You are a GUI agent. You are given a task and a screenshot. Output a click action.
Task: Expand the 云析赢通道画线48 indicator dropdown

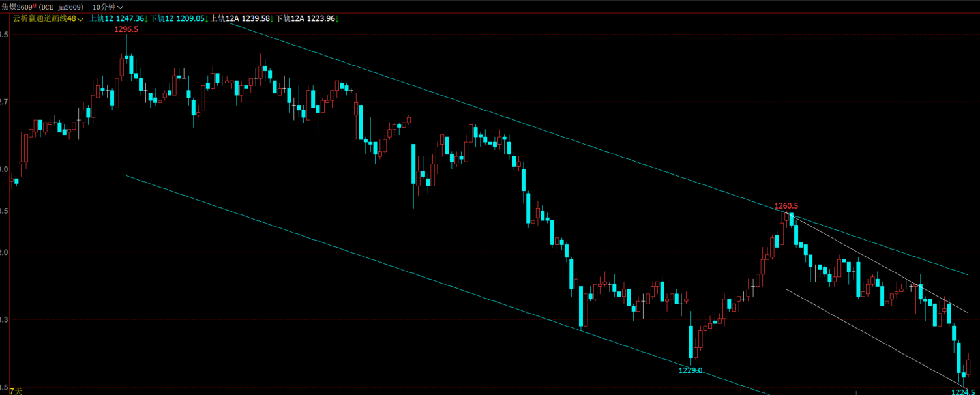point(48,19)
